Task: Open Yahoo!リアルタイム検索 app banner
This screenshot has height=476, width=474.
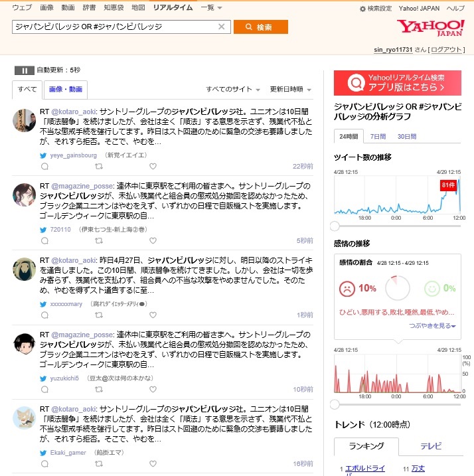Action: point(398,83)
